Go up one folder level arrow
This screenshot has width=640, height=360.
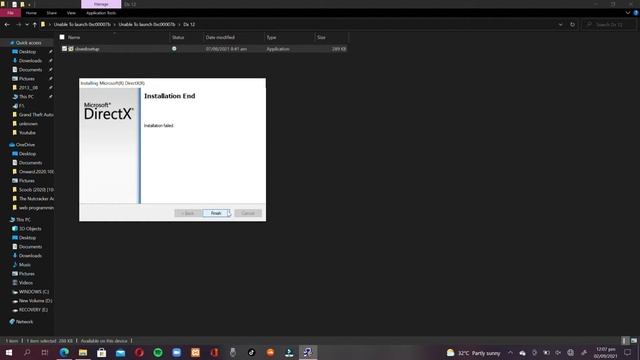point(34,24)
